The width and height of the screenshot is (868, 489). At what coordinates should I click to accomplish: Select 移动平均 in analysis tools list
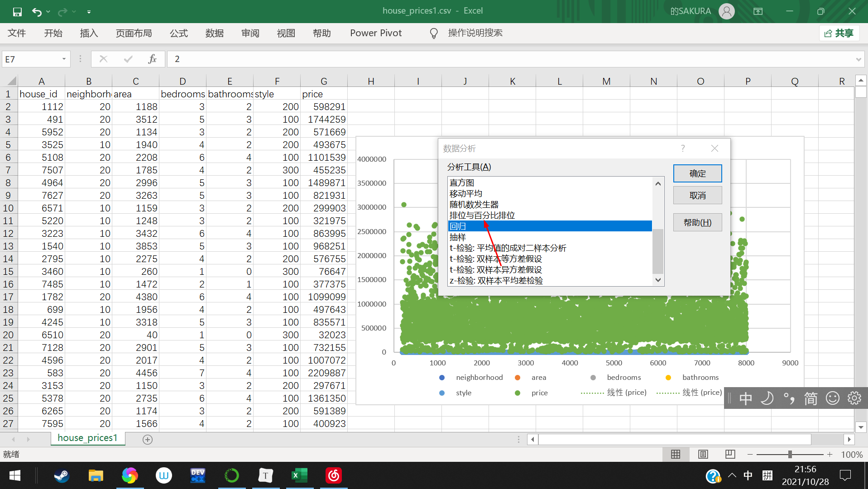coord(550,194)
